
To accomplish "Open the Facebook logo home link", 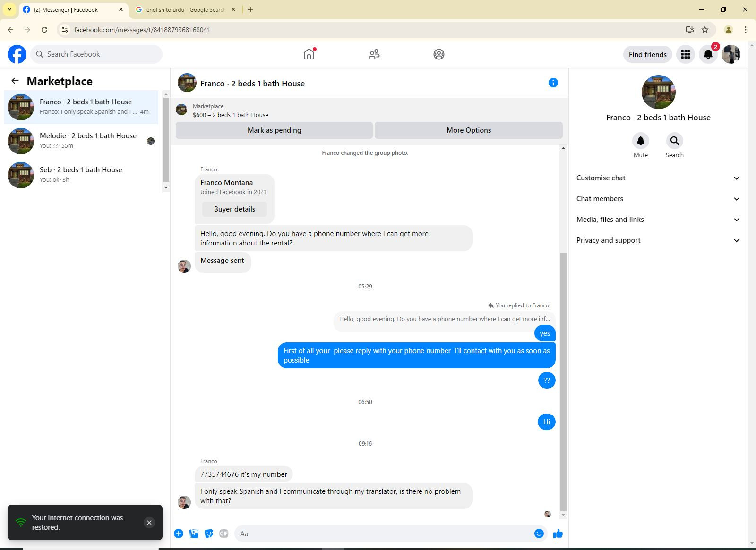I will click(17, 54).
